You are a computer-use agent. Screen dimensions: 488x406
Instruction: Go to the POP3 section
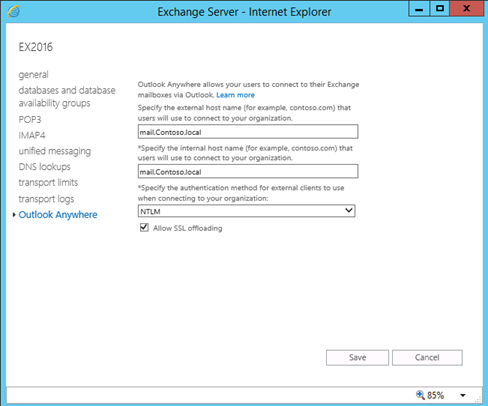click(30, 119)
